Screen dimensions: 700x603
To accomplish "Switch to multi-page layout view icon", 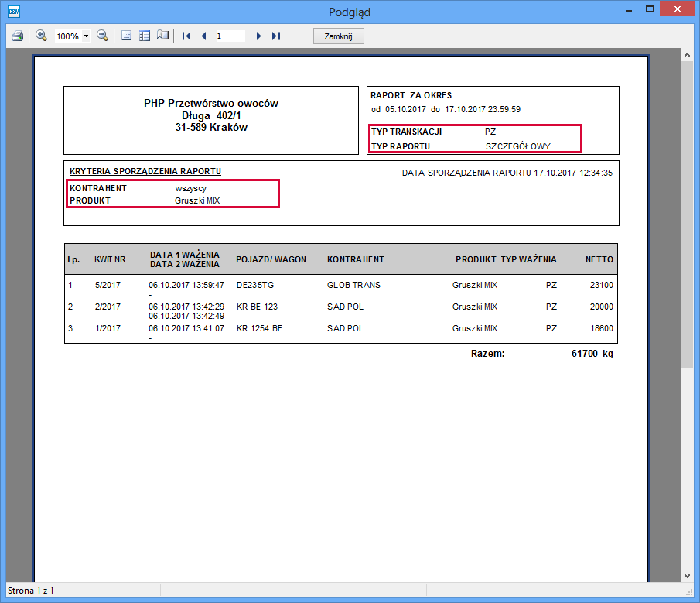I will pyautogui.click(x=144, y=36).
